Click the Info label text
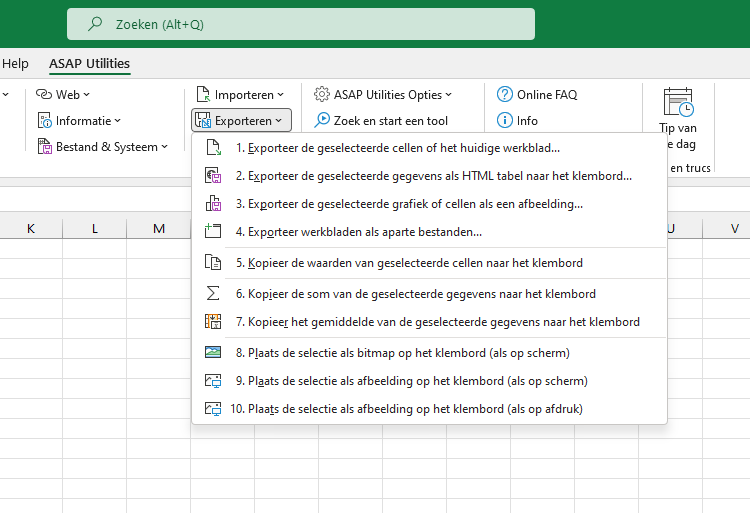The image size is (750, 513). (x=527, y=120)
